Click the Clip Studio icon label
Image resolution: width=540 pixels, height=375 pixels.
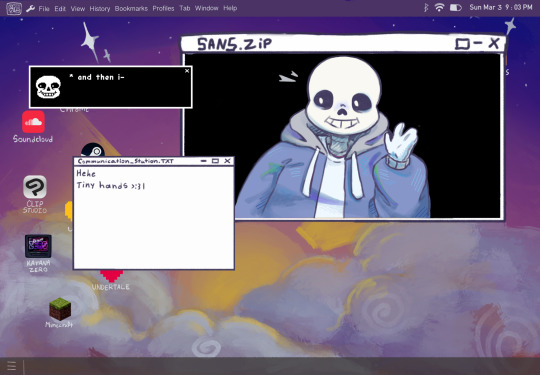(35, 207)
